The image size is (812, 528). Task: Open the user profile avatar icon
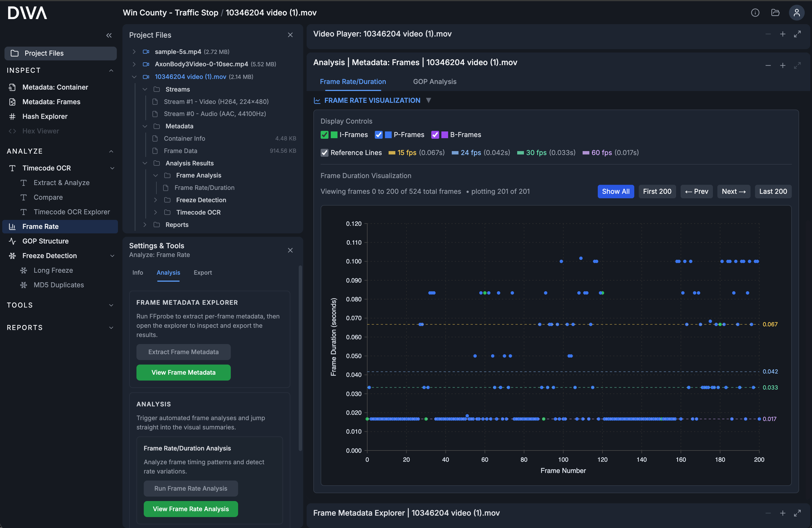click(x=797, y=13)
